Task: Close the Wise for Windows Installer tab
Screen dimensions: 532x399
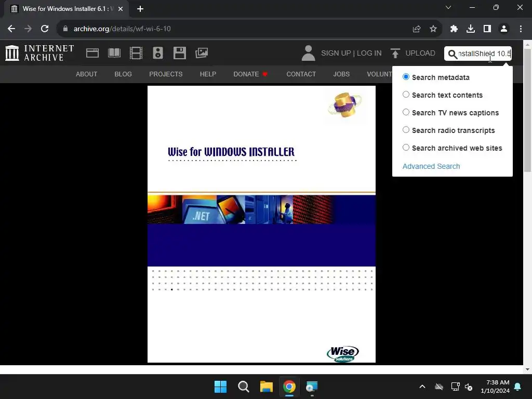Action: click(x=121, y=9)
